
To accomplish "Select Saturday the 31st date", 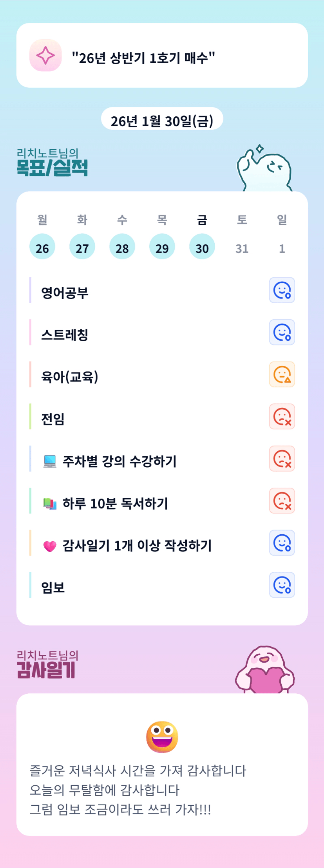I will (242, 248).
